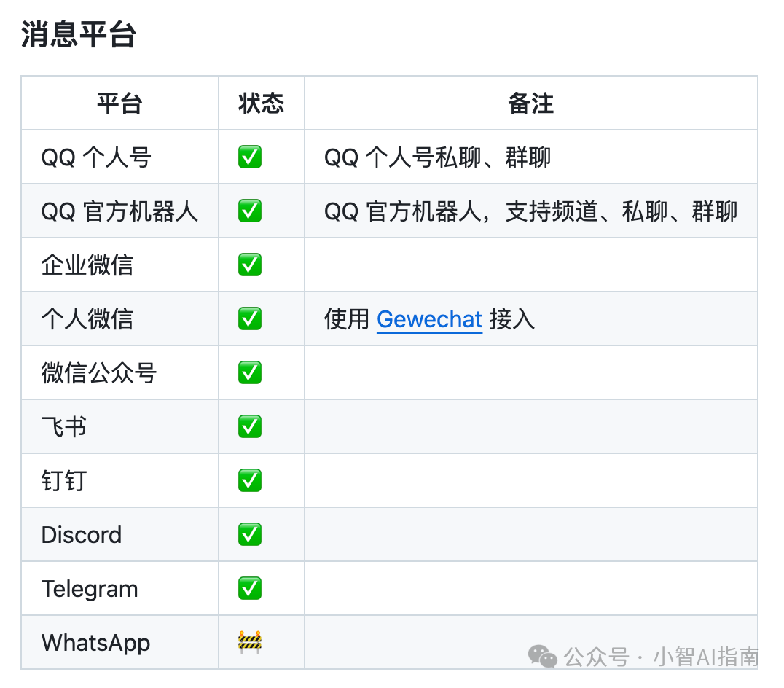Click the 状态 column header

point(261,103)
